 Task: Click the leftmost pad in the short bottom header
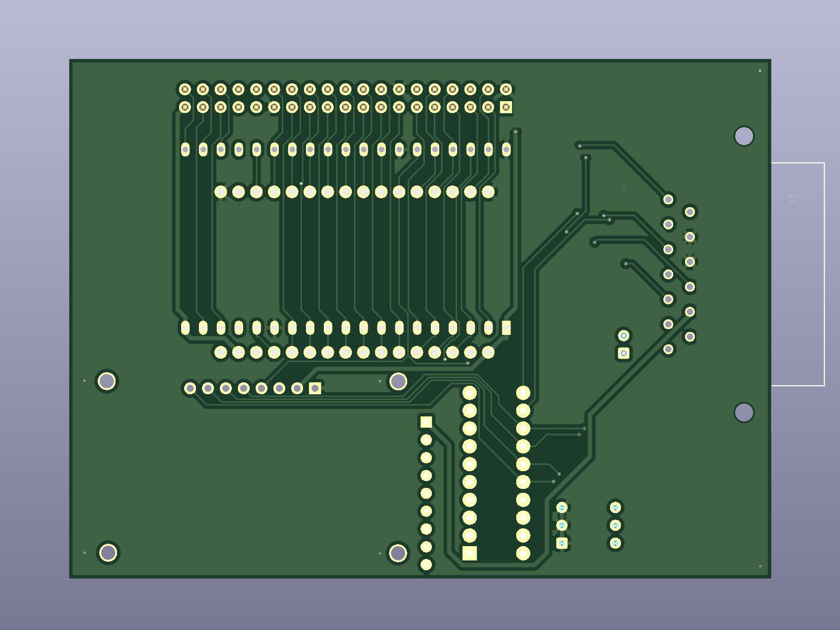click(x=190, y=388)
